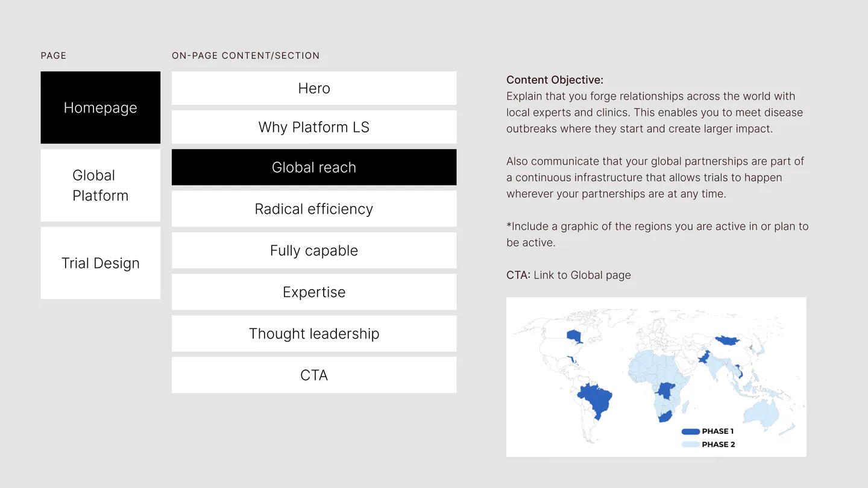This screenshot has height=488, width=868.
Task: Click the Australia region on the map
Action: click(x=761, y=415)
